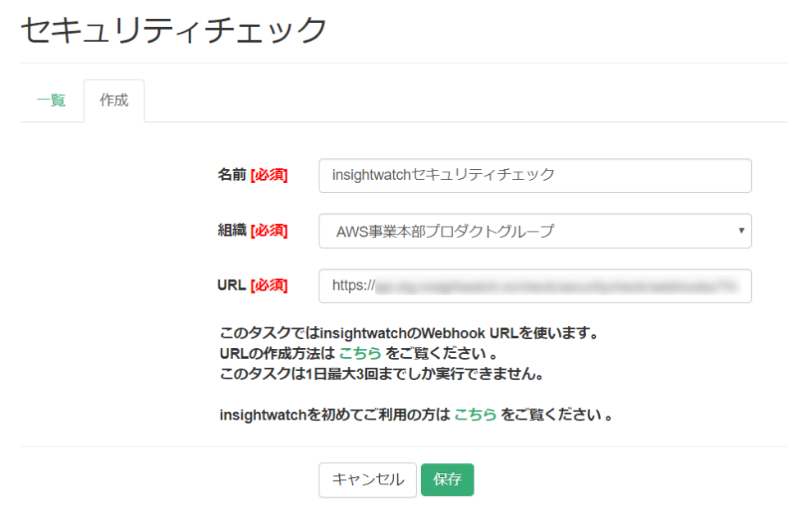This screenshot has width=788, height=532.
Task: Switch to the 一覧 tab
Action: click(x=51, y=99)
